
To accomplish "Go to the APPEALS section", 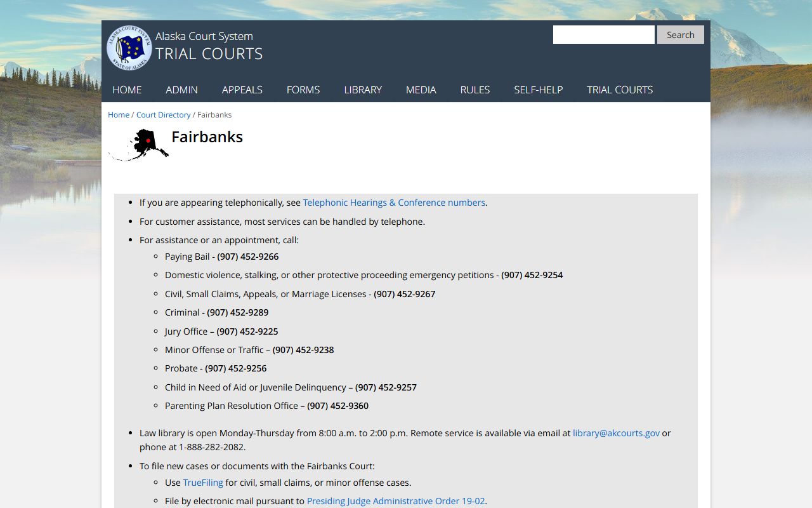I will point(242,90).
